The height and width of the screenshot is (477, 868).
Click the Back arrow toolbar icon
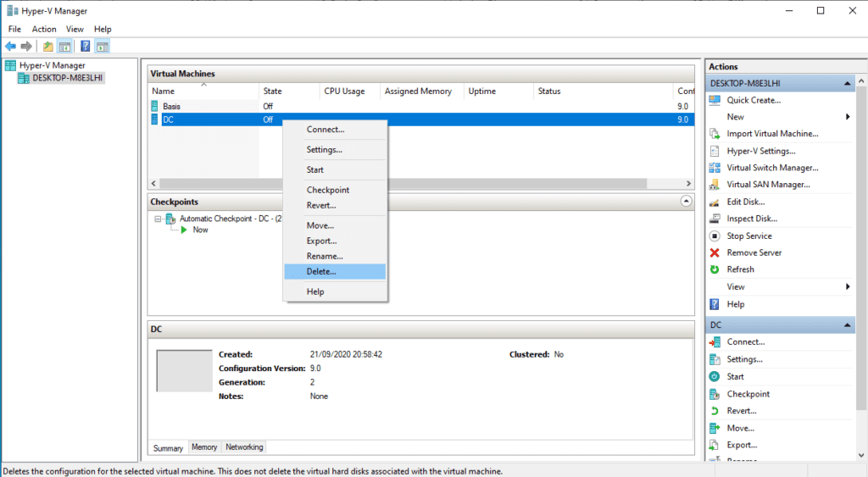pos(10,47)
